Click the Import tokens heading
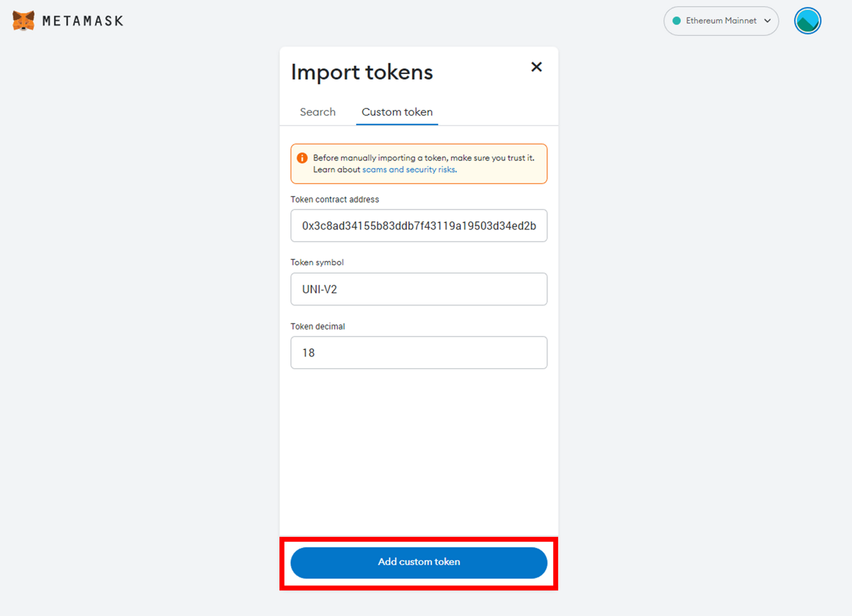Image resolution: width=852 pixels, height=616 pixels. 362,72
